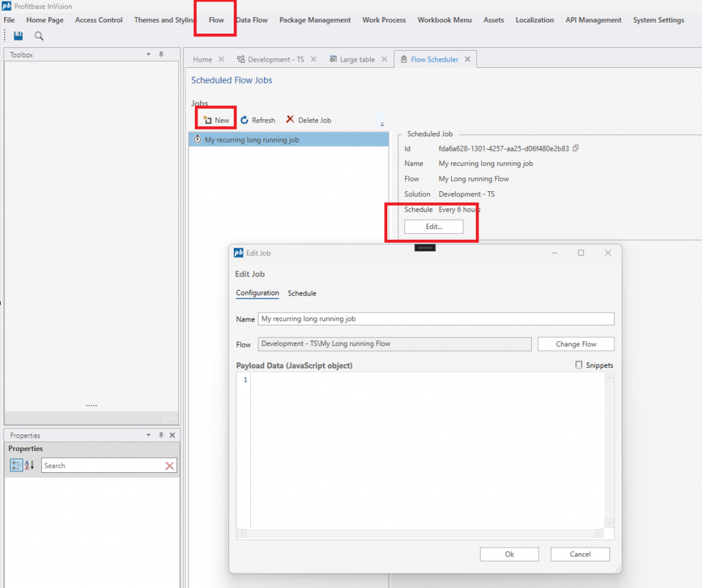Viewport: 702px width, 588px height.
Task: Pin the Toolbox panel
Action: (x=161, y=54)
